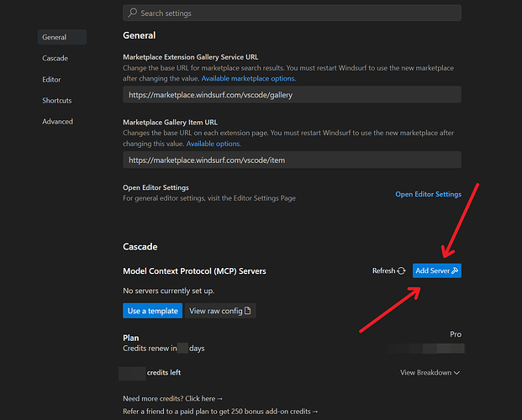This screenshot has height=420, width=522.
Task: Open Available marketplace options link
Action: [248, 79]
